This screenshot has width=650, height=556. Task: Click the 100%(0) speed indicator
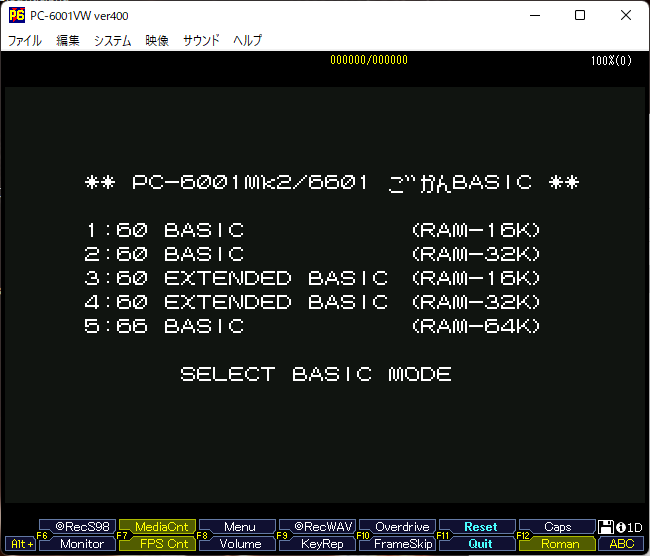pos(611,61)
